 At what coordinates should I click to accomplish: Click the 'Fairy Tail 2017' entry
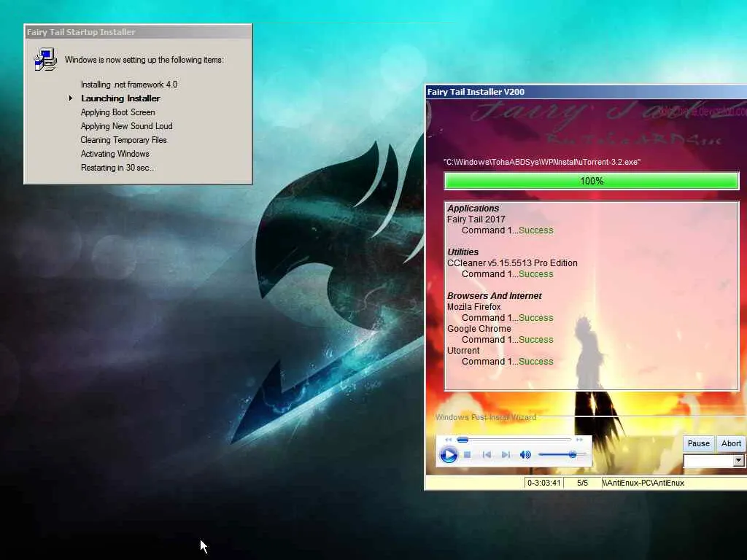click(476, 219)
